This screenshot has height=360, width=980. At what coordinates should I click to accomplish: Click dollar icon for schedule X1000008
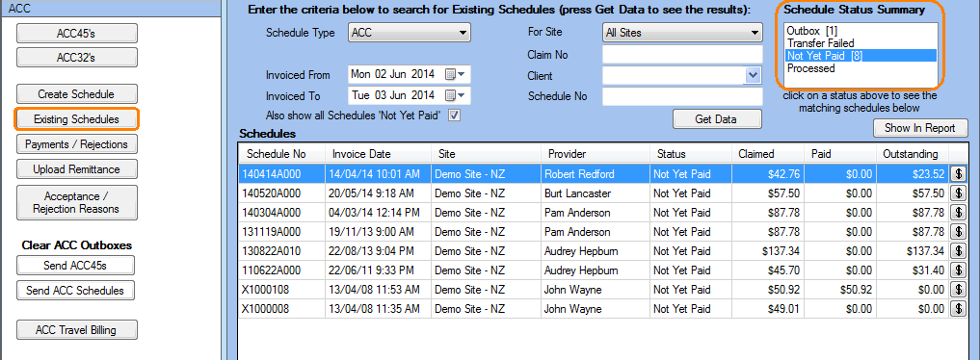click(958, 309)
